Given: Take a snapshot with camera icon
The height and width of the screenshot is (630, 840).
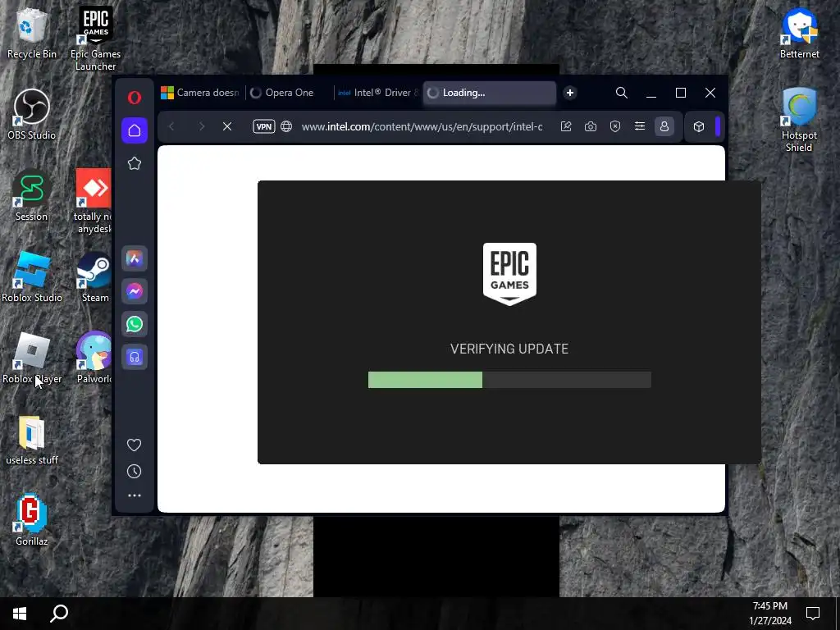Looking at the screenshot, I should 591,126.
